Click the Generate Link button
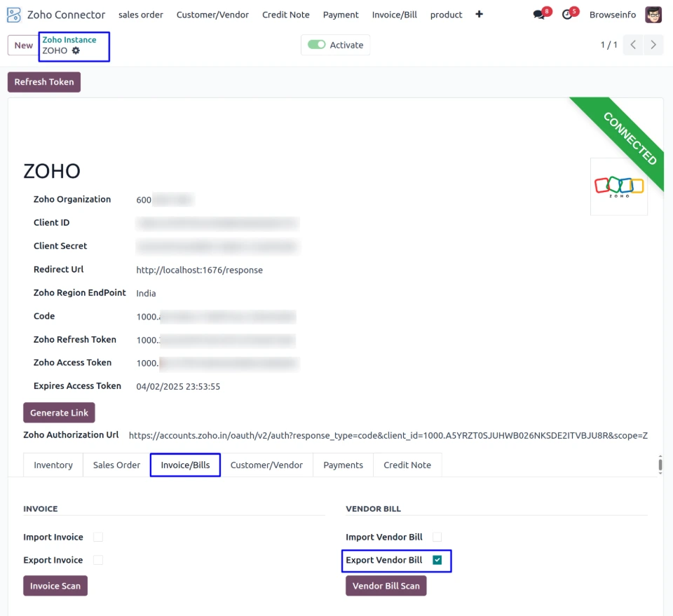 pos(59,413)
